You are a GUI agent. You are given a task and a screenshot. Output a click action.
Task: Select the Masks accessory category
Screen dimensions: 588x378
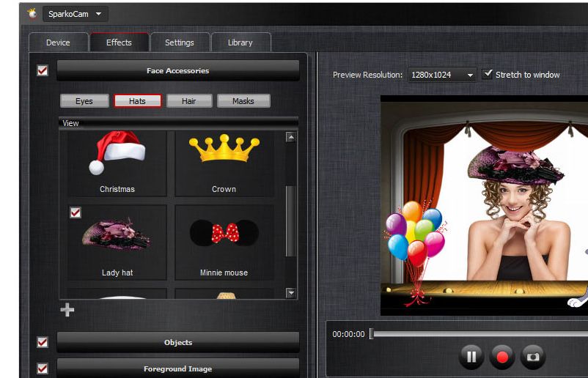pos(243,101)
